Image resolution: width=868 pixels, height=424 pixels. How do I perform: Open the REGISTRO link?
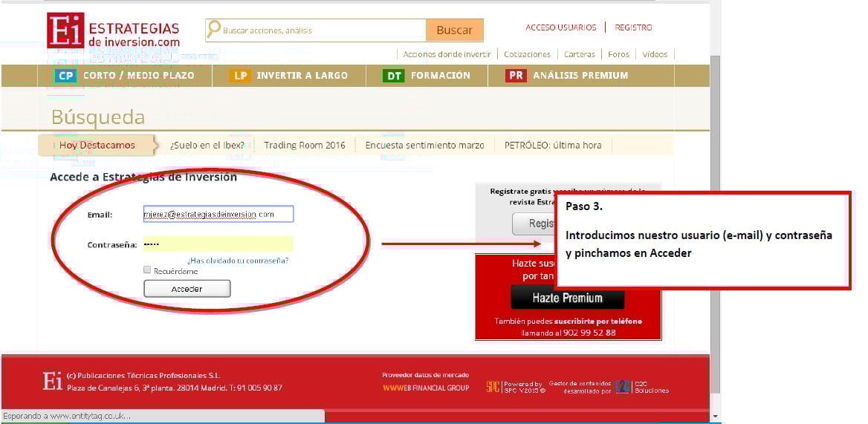point(633,27)
